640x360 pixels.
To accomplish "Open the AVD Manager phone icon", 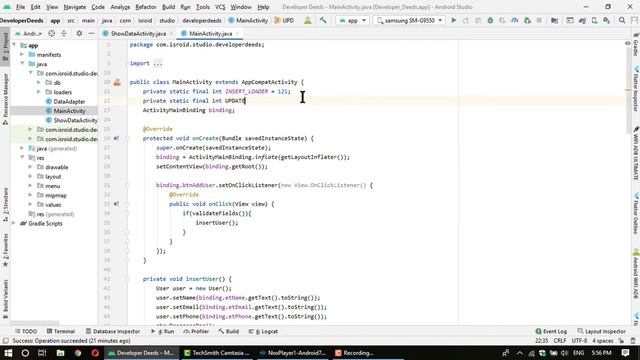I will pyautogui.click(x=595, y=20).
